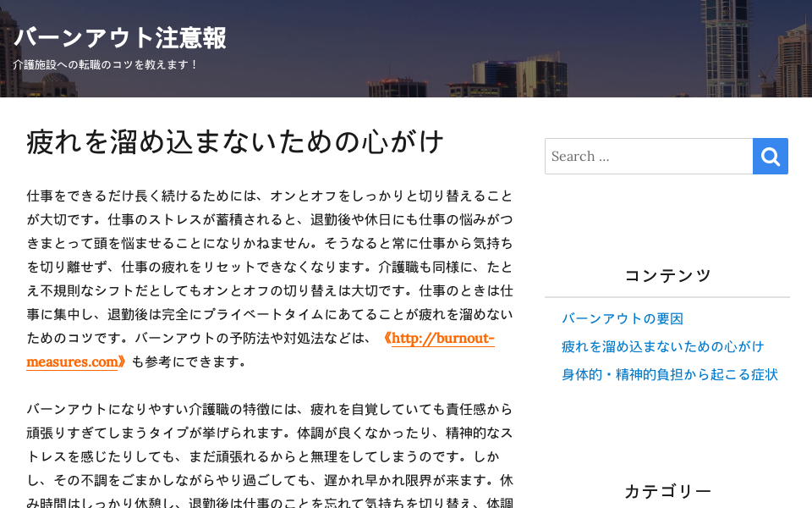The height and width of the screenshot is (508, 812).
Task: Follow the orange burnout-measures.com link
Action: pos(442,339)
